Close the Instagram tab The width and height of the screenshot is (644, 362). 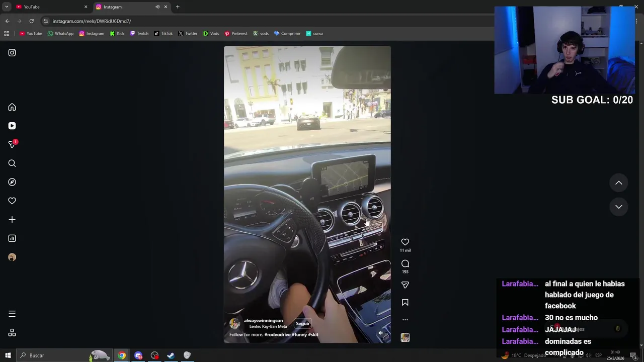tap(166, 7)
